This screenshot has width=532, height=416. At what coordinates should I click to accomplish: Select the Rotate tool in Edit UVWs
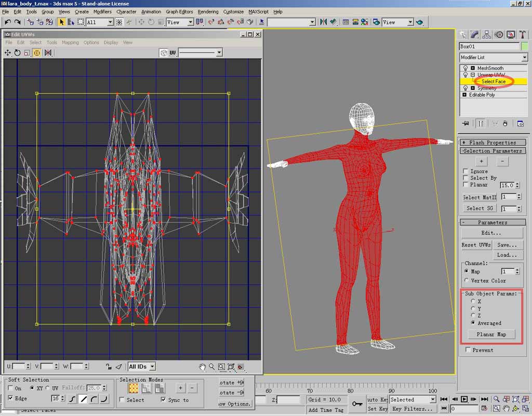[x=17, y=53]
